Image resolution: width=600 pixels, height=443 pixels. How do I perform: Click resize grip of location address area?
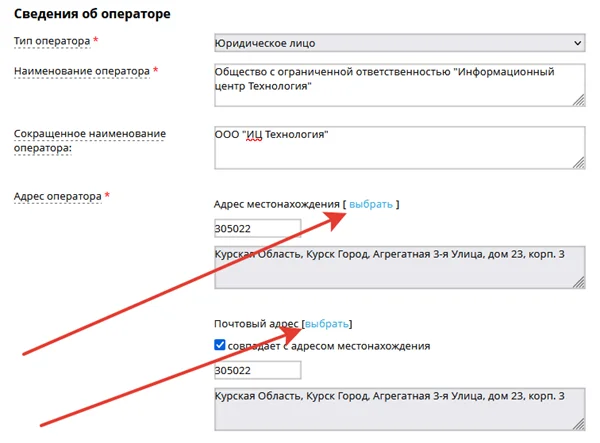coord(579,282)
